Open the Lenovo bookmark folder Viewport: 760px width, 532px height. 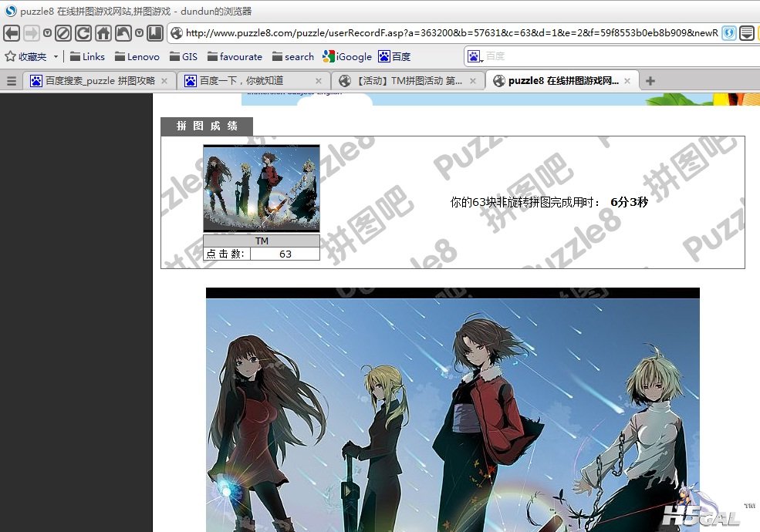click(x=137, y=57)
